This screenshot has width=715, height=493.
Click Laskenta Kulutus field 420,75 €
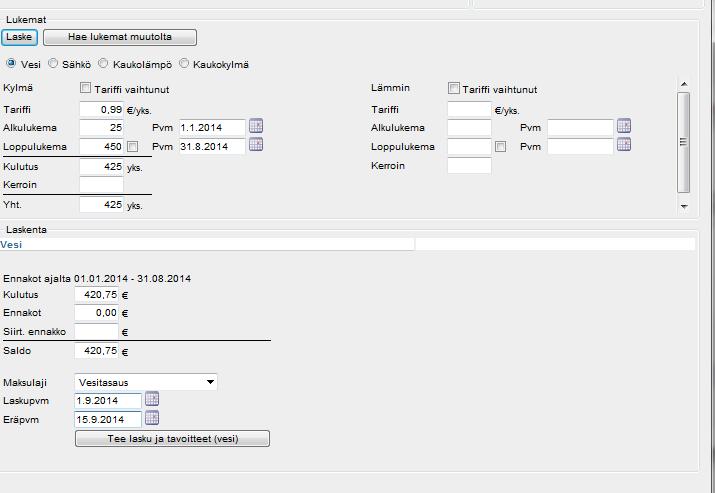click(96, 295)
